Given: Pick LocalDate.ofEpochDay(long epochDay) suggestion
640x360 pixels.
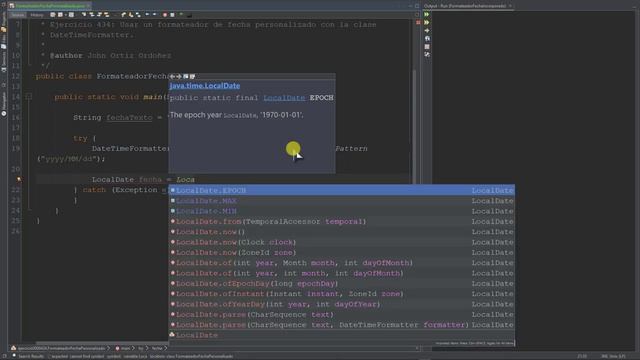Looking at the screenshot, I should 342,283.
